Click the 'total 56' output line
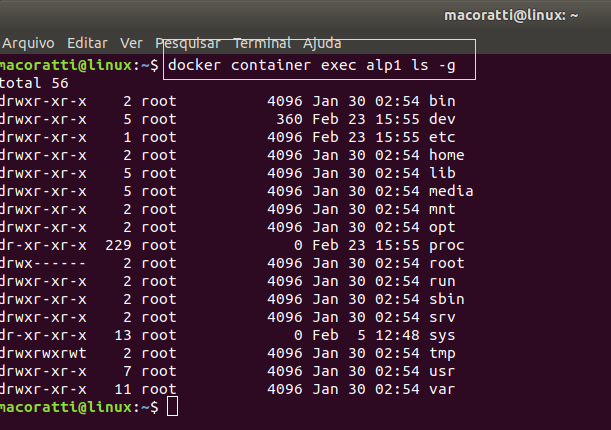The width and height of the screenshot is (611, 430). (34, 83)
